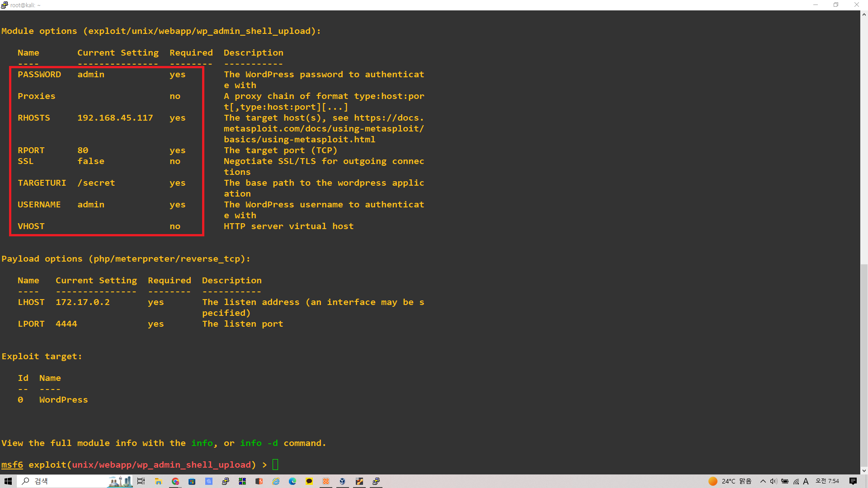
Task: Open the first PuTTY icon in the taskbar
Action: coord(226,481)
